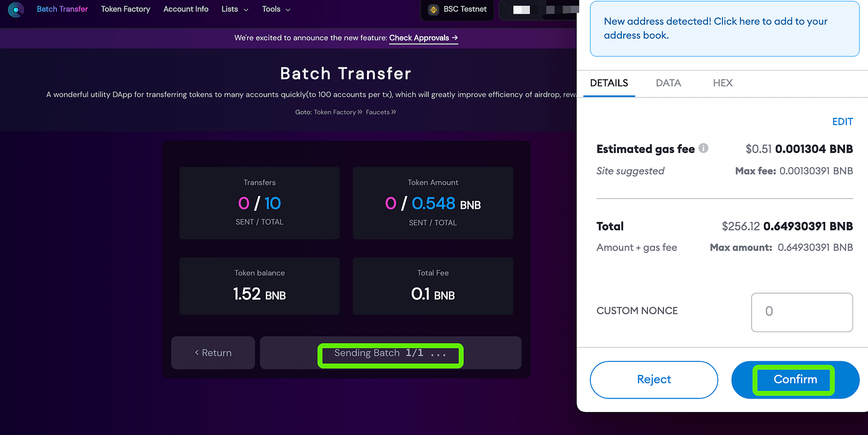Open the Account Info nav item
Viewport: 868px width, 435px height.
coord(186,9)
